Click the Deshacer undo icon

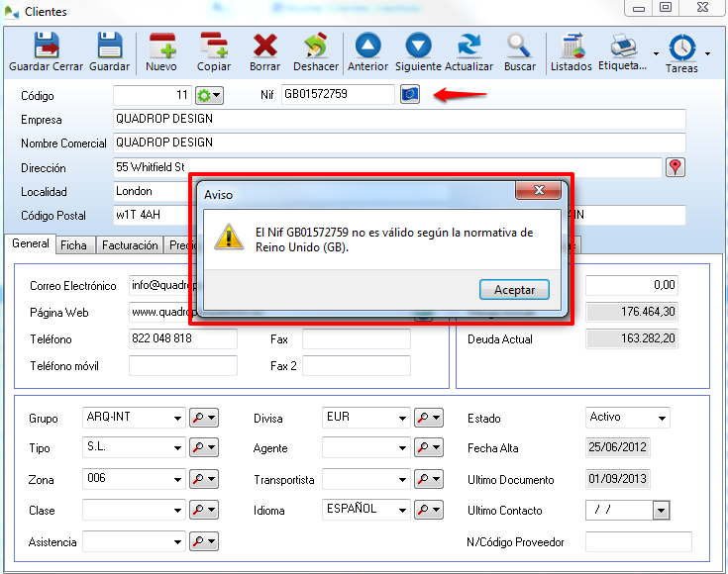[316, 47]
